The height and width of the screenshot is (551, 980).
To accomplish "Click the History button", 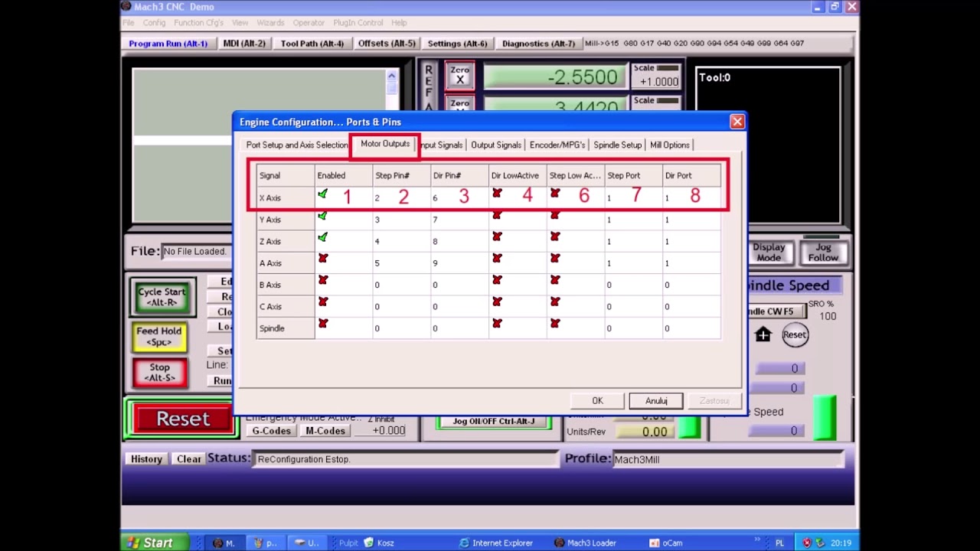I will pos(146,459).
